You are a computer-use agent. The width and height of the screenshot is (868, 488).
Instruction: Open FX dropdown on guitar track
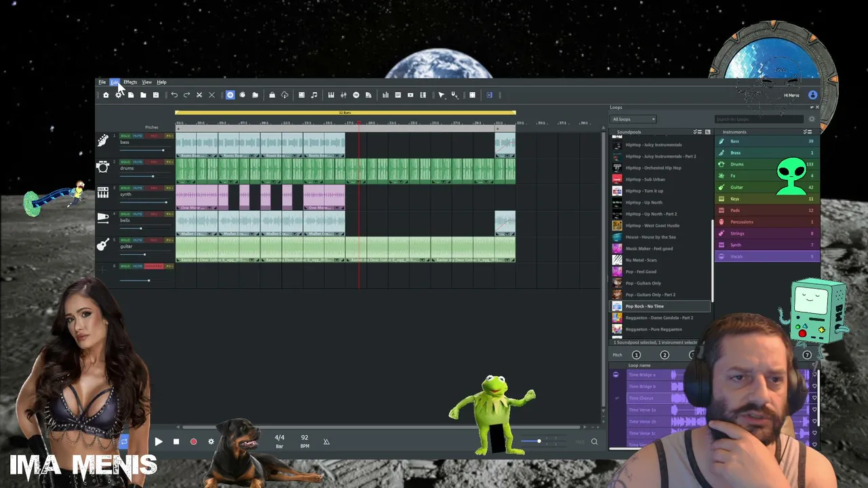(x=170, y=240)
